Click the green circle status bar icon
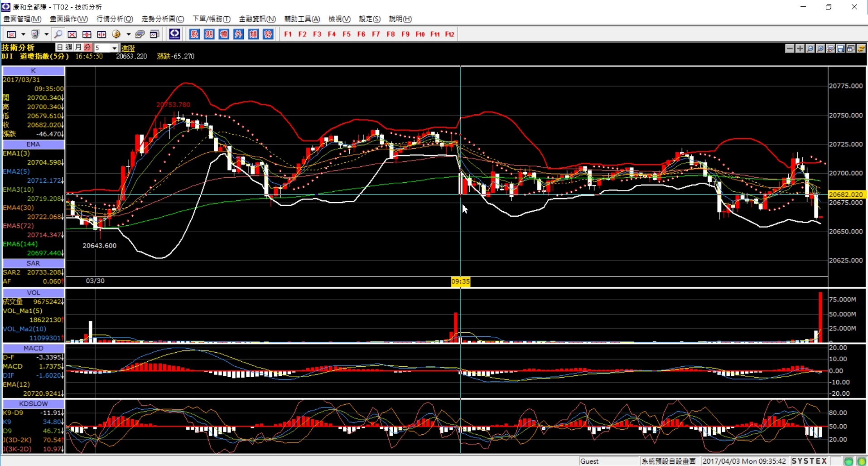This screenshot has width=868, height=466. coord(849,461)
